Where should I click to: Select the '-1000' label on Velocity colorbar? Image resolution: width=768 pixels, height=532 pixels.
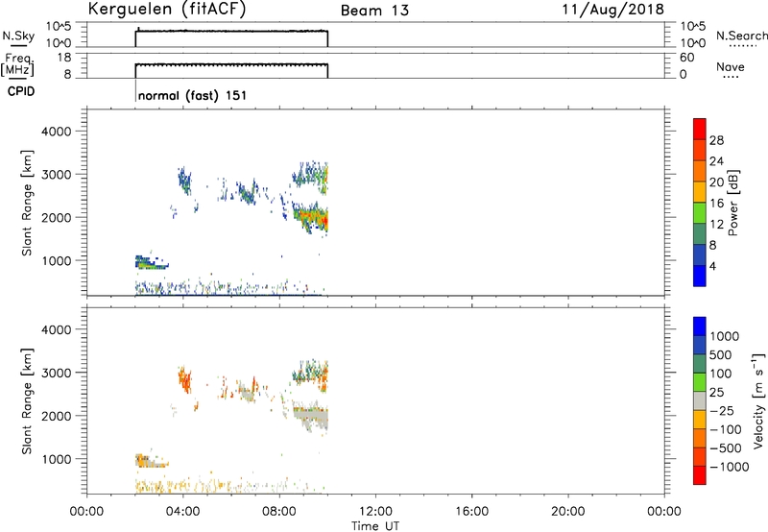(729, 467)
